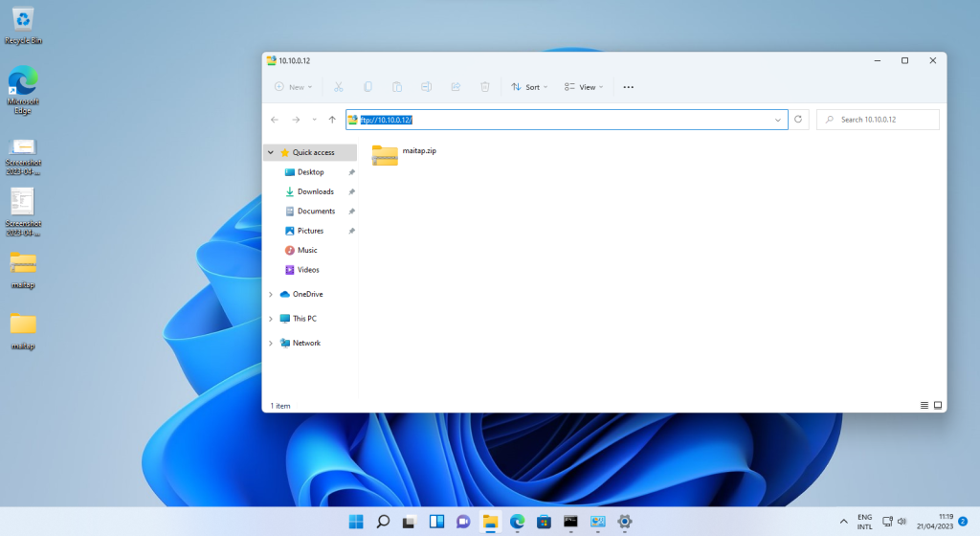Go up one folder level
Screen dimensions: 980x536
point(332,120)
